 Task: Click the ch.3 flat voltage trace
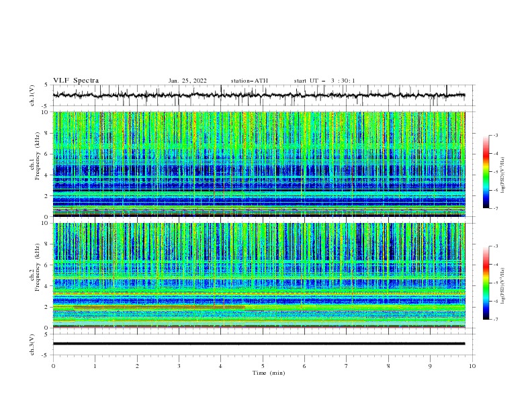(x=259, y=344)
